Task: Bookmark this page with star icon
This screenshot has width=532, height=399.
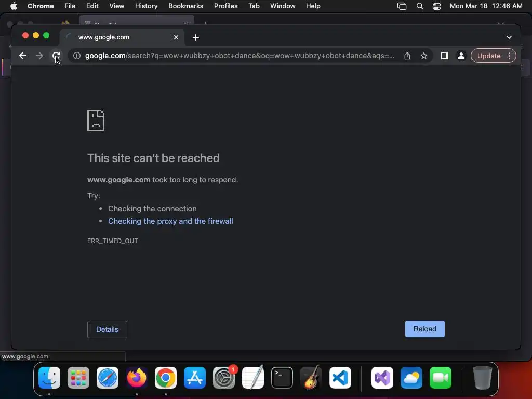Action: [424, 56]
